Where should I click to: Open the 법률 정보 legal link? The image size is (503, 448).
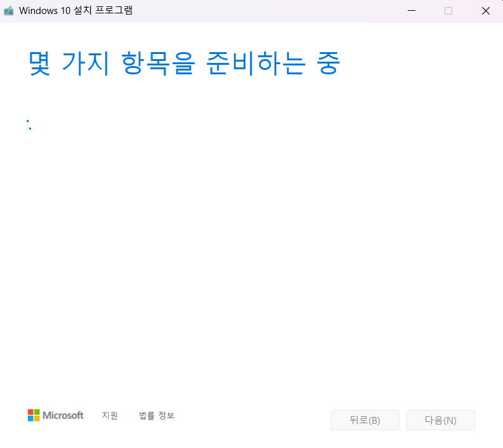pos(156,415)
